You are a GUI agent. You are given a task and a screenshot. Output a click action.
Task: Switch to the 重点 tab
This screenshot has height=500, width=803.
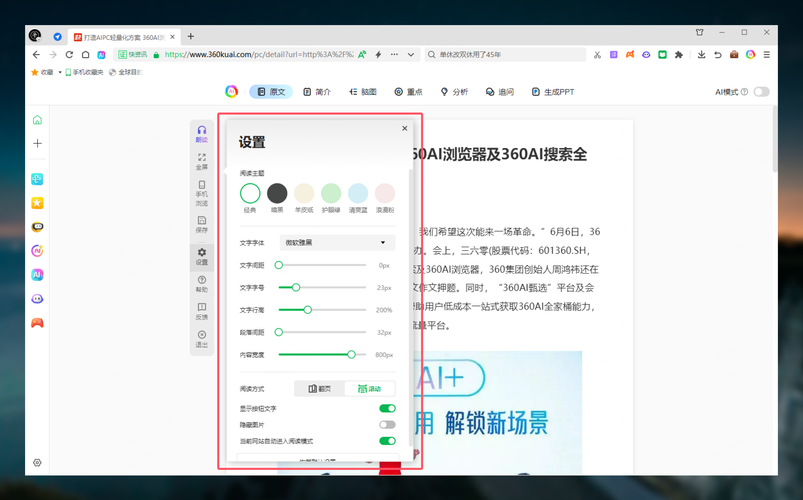[x=408, y=92]
